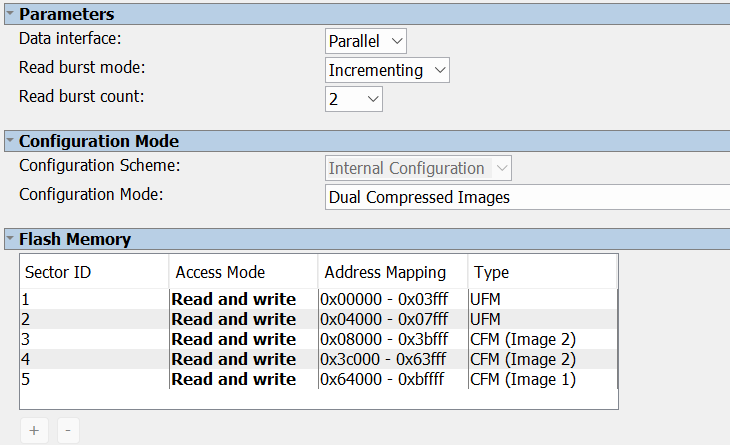Open the Read burst mode dropdown
The width and height of the screenshot is (730, 445).
point(388,70)
